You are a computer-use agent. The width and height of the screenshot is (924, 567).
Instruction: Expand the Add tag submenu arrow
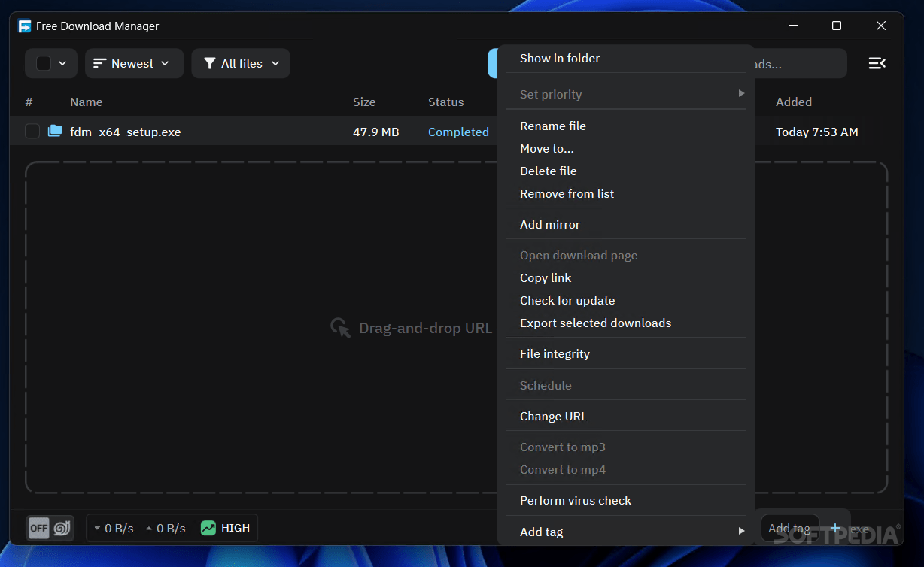pyautogui.click(x=740, y=531)
